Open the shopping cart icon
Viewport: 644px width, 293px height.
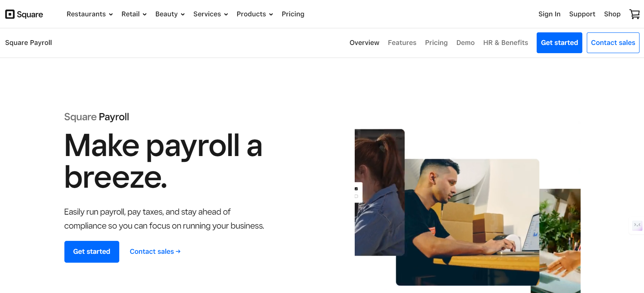click(x=634, y=14)
